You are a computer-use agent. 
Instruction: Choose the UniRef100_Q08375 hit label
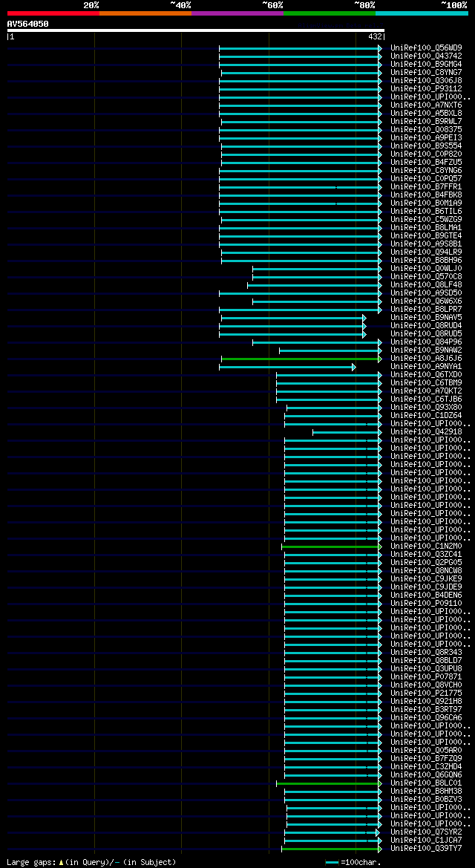click(x=426, y=129)
